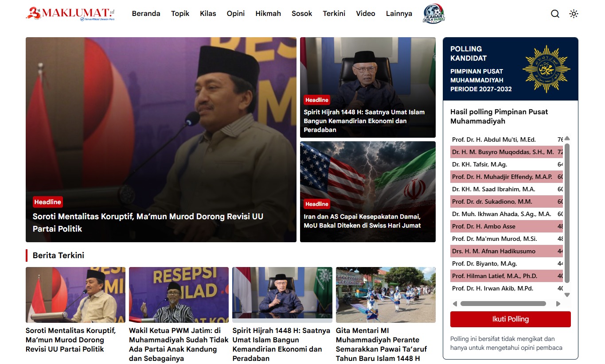Select Prof. Dr. dr. Sukadiono row
Viewport: 605px width, 364px height.
click(x=507, y=201)
